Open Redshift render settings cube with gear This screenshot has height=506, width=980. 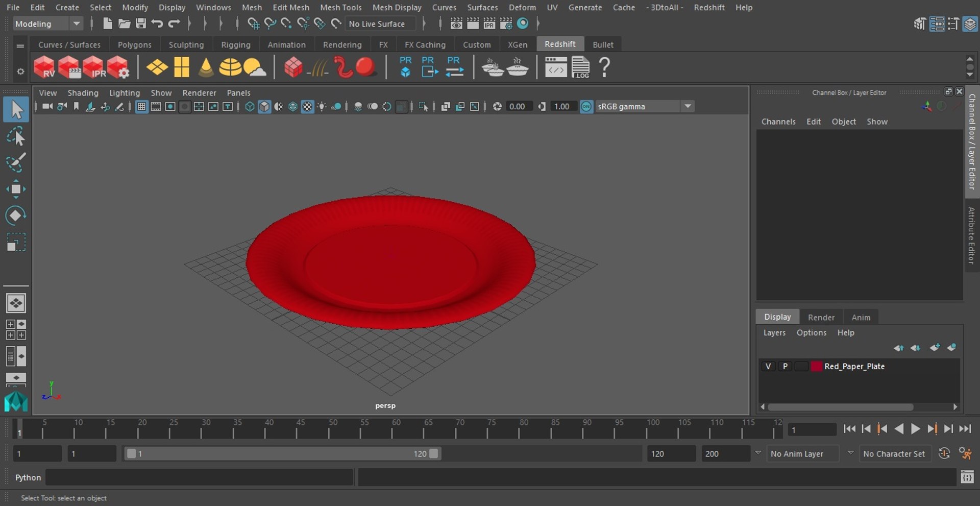118,67
